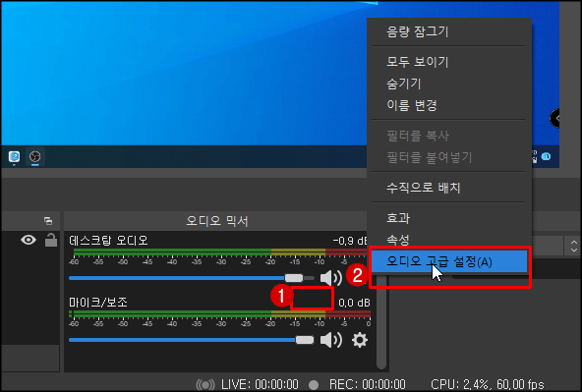Click the 데스크탑 오디오 label

(x=108, y=241)
